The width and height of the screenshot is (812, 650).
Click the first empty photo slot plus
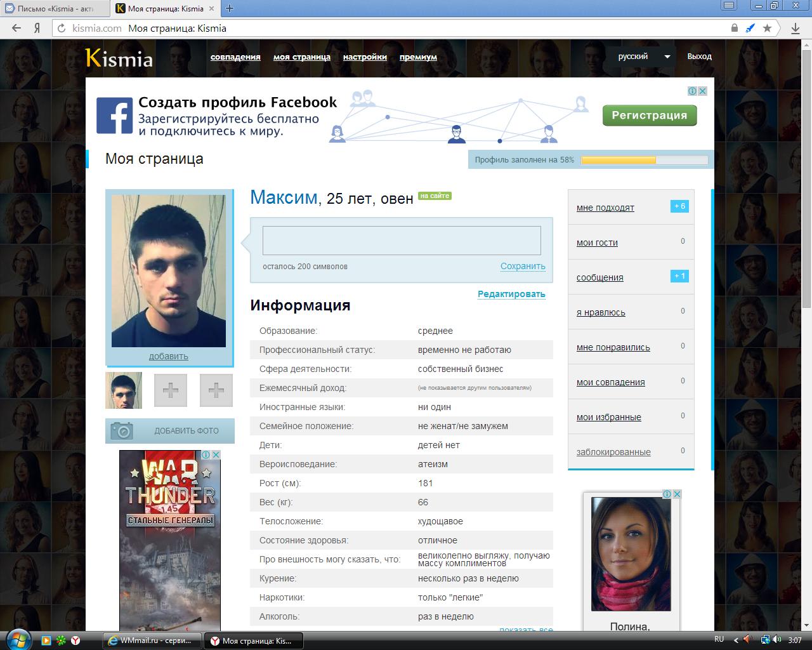point(171,390)
